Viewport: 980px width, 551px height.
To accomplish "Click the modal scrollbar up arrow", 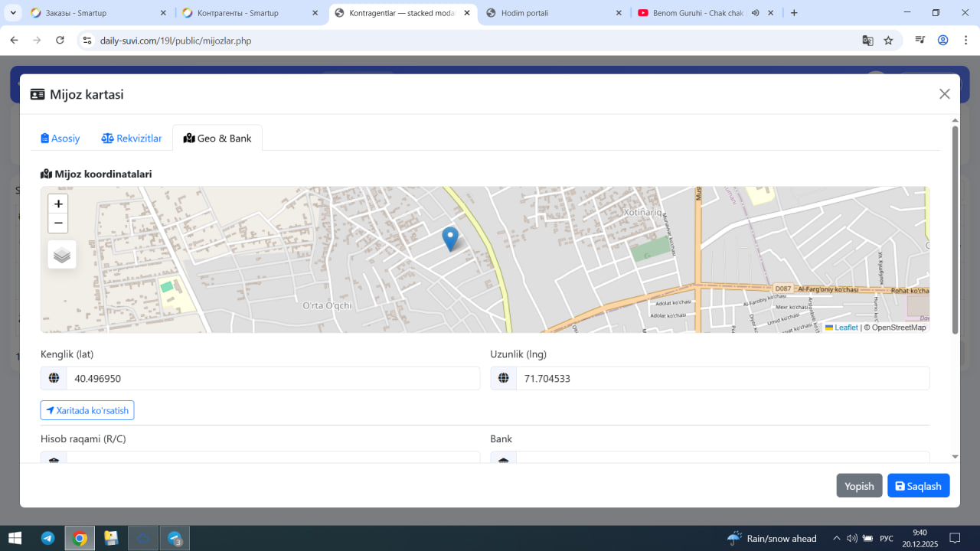I will click(955, 119).
